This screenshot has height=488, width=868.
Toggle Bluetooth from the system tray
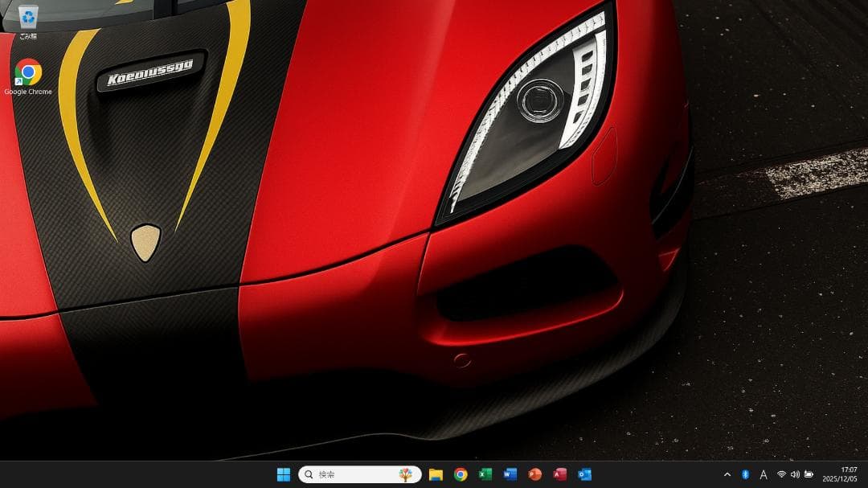[745, 474]
